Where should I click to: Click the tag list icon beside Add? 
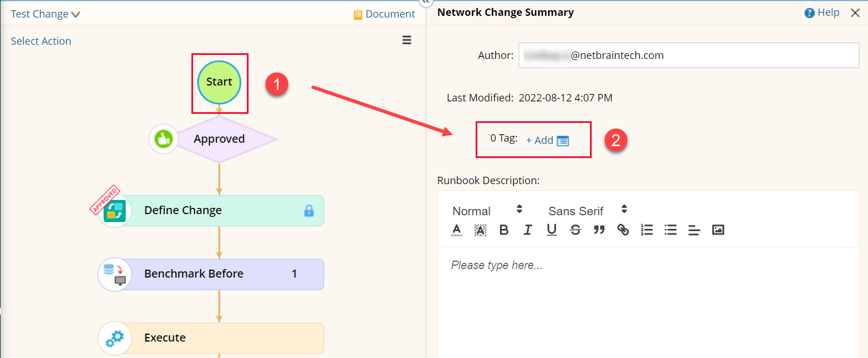(562, 140)
